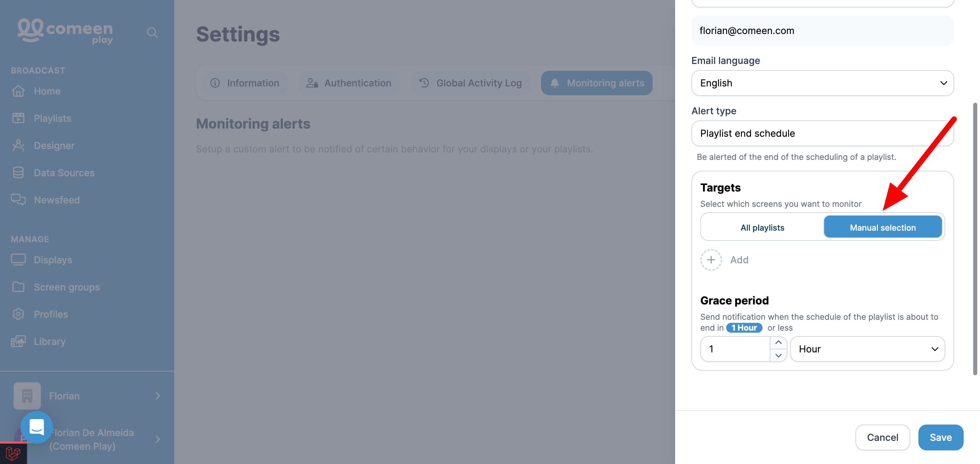Select the Monitoring alerts tab
This screenshot has height=464, width=980.
click(597, 83)
